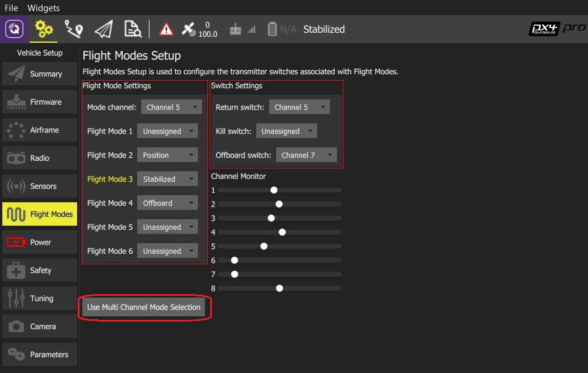
Task: Select the Vehicle Setup gears icon
Action: tap(43, 29)
